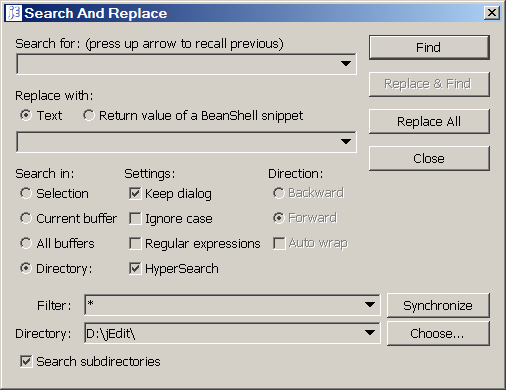Open the Filter dropdown list
The height and width of the screenshot is (390, 506).
tap(370, 305)
